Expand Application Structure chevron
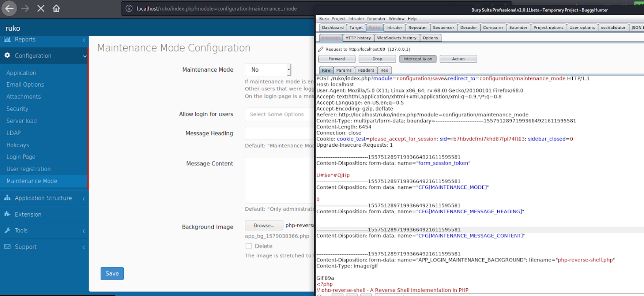This screenshot has width=644, height=296. 84,198
